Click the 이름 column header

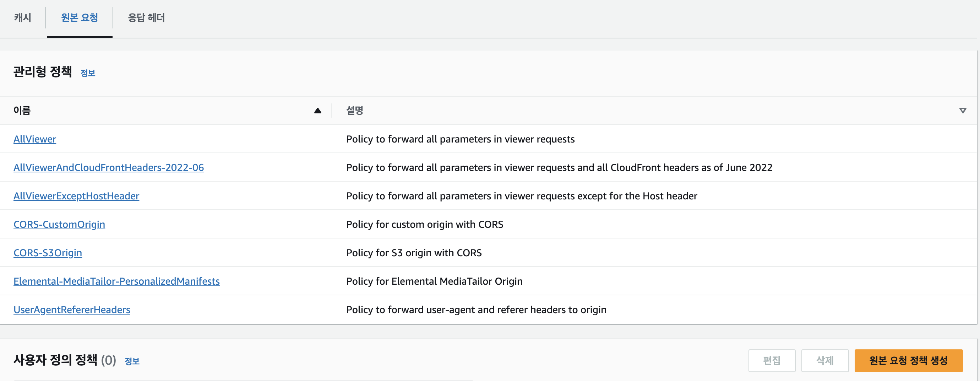click(x=22, y=111)
